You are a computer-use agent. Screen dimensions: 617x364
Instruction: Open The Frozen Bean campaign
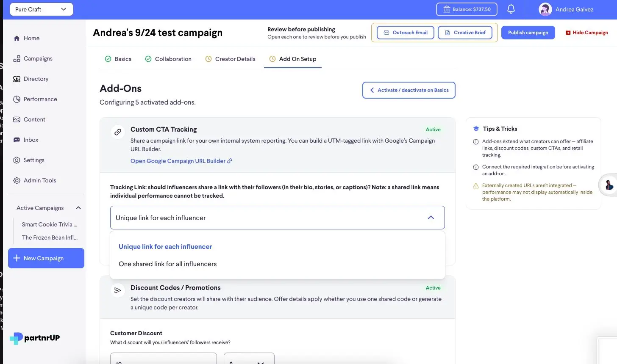tap(50, 237)
